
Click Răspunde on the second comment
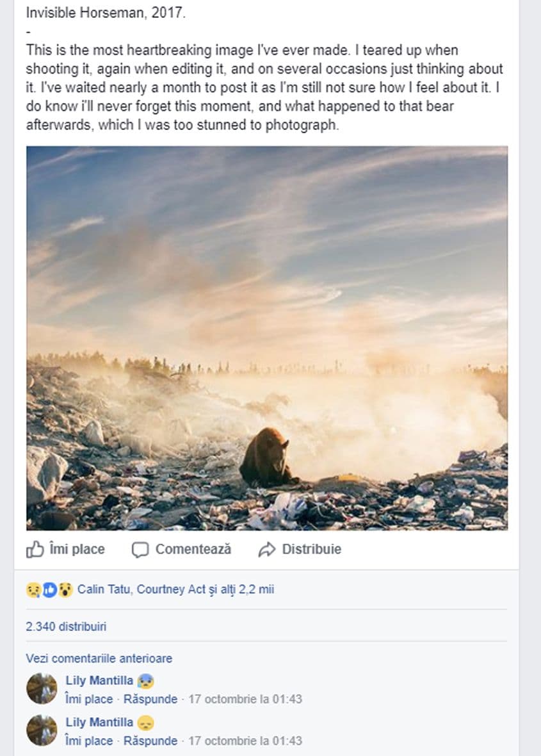(x=150, y=741)
